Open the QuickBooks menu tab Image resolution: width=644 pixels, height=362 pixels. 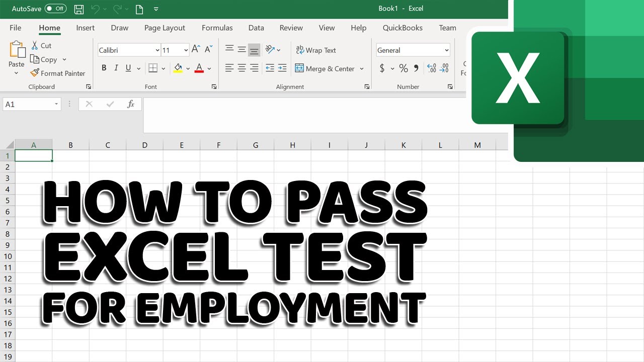pos(403,28)
